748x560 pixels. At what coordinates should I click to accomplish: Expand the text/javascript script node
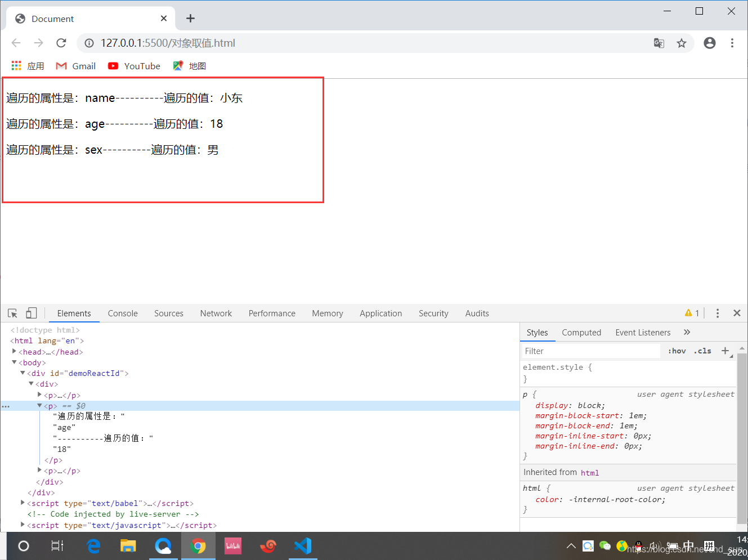(23, 525)
